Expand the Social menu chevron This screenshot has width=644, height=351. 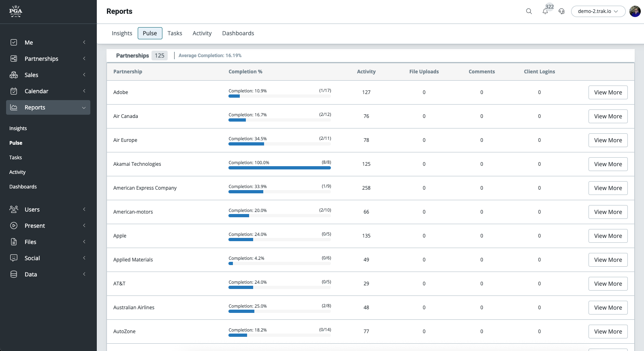84,258
